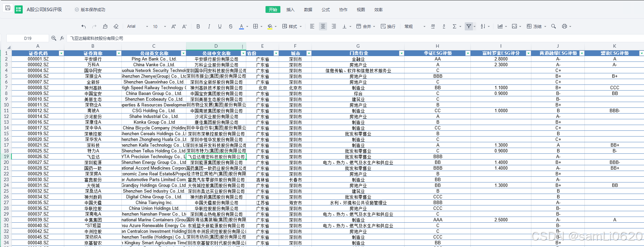This screenshot has height=247, width=644.
Task: Click the fx function icon
Action: (x=62, y=38)
